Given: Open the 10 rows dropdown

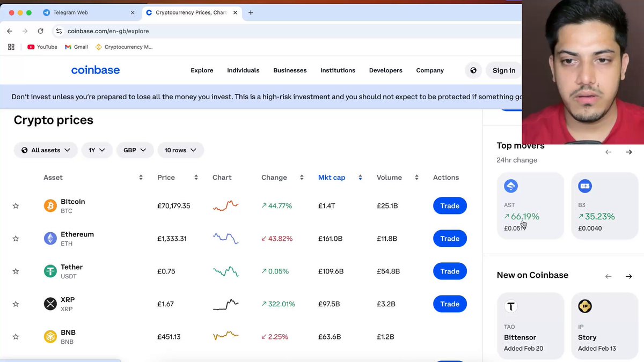Looking at the screenshot, I should (181, 150).
